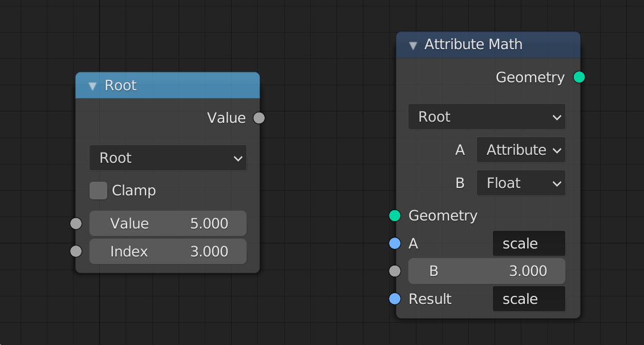This screenshot has width=644, height=345.
Task: Collapse the Root node with its header triangle
Action: [92, 86]
